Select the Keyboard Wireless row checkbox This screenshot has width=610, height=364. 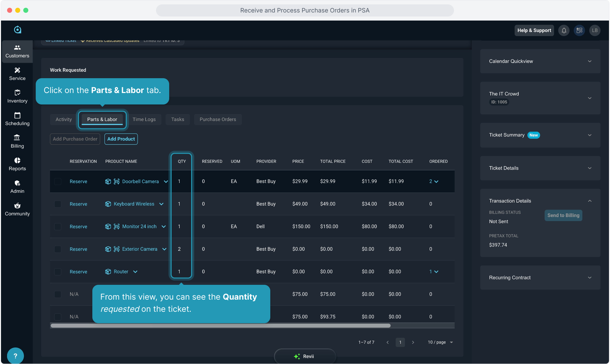58,204
